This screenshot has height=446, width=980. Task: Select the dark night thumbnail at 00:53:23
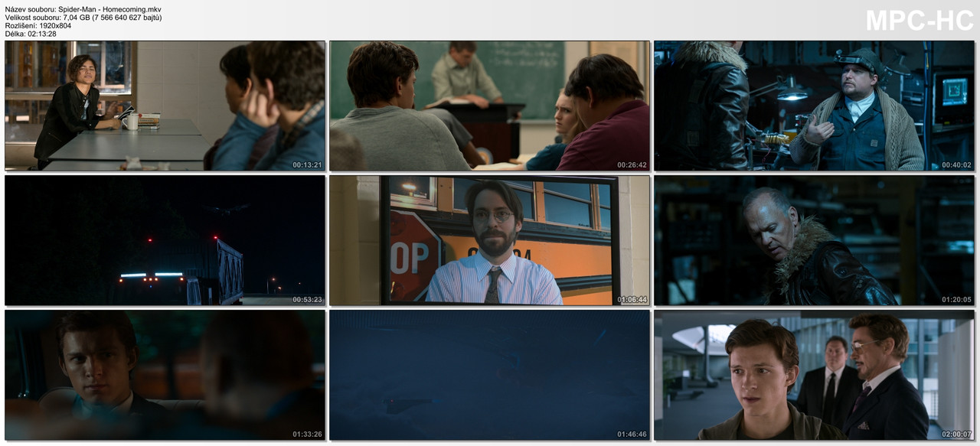[165, 240]
